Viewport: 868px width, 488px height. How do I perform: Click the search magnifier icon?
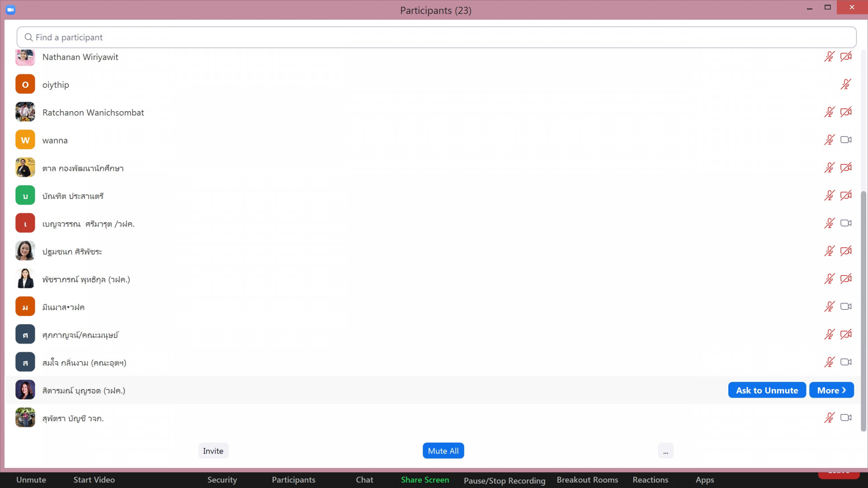(28, 38)
